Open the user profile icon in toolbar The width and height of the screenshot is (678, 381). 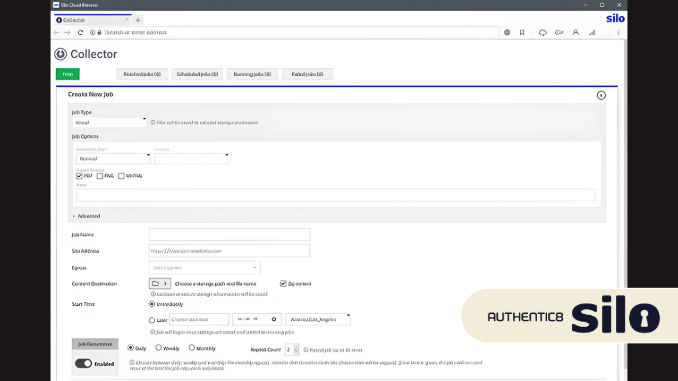click(x=576, y=32)
